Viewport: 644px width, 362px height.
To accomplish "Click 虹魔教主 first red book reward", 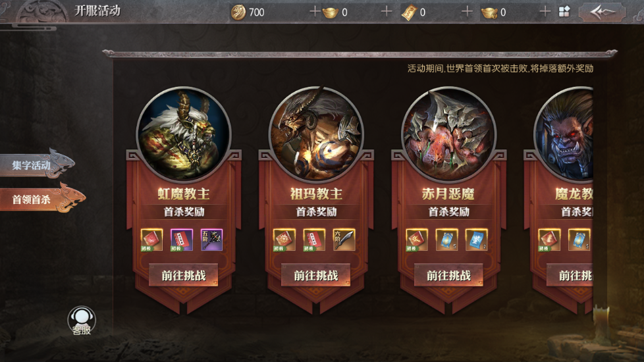I will click(x=151, y=240).
